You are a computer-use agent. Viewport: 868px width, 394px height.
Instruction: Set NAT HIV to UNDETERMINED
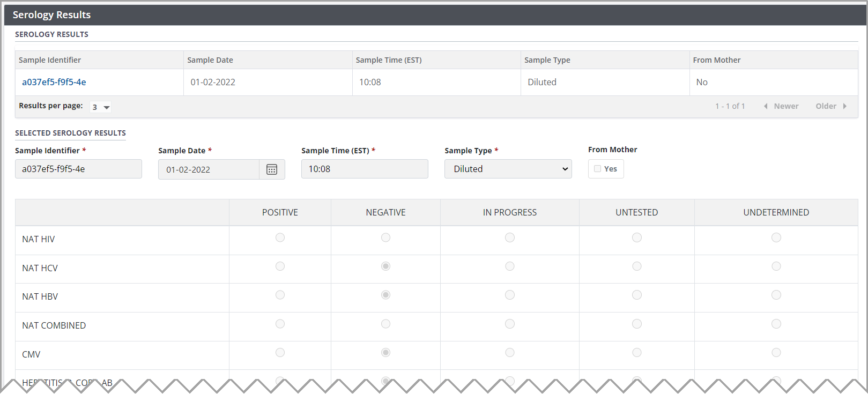(776, 237)
